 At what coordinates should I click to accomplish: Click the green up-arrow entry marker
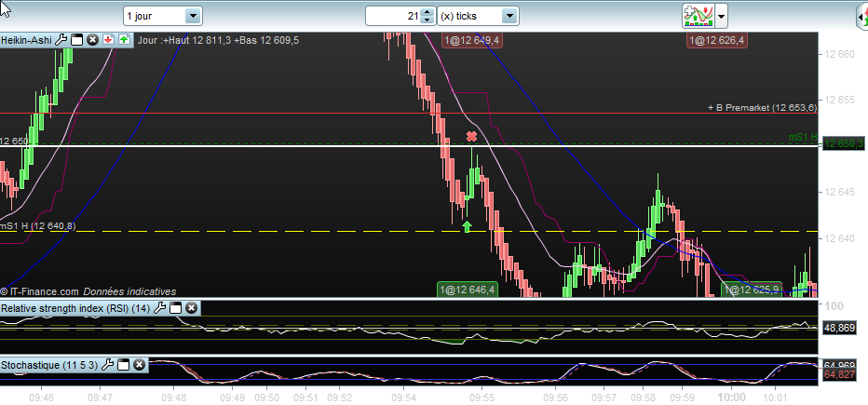coord(467,226)
